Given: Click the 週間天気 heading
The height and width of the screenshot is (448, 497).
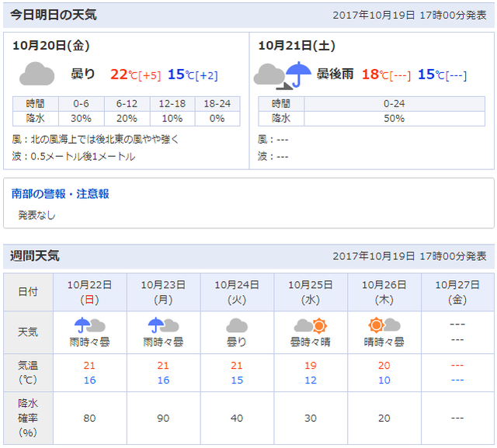Looking at the screenshot, I should pos(35,255).
